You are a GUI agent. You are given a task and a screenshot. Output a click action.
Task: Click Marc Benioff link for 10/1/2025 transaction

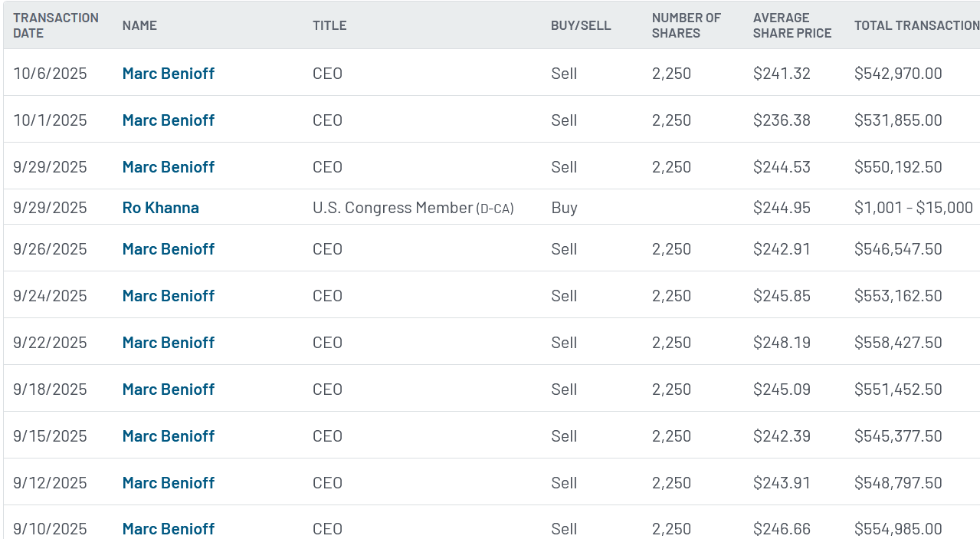click(169, 120)
